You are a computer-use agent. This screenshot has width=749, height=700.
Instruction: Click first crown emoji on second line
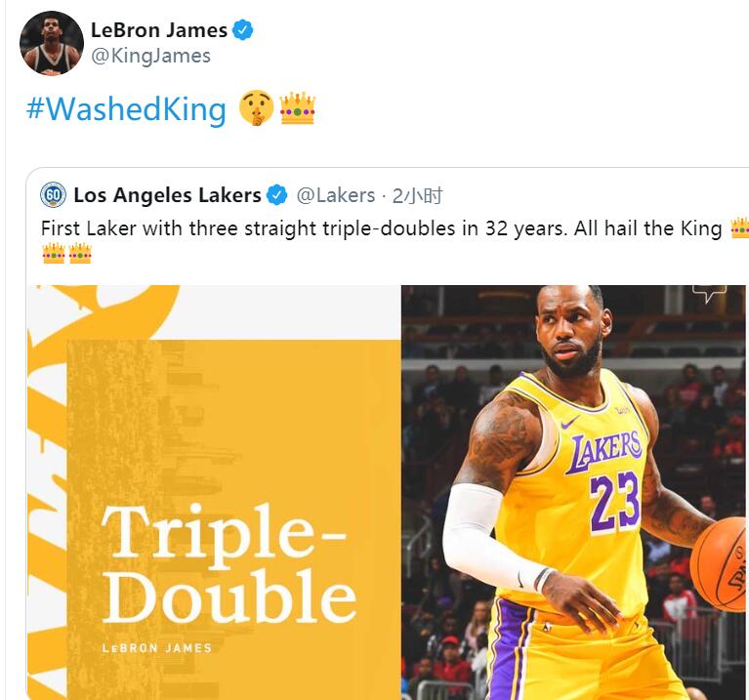click(54, 254)
